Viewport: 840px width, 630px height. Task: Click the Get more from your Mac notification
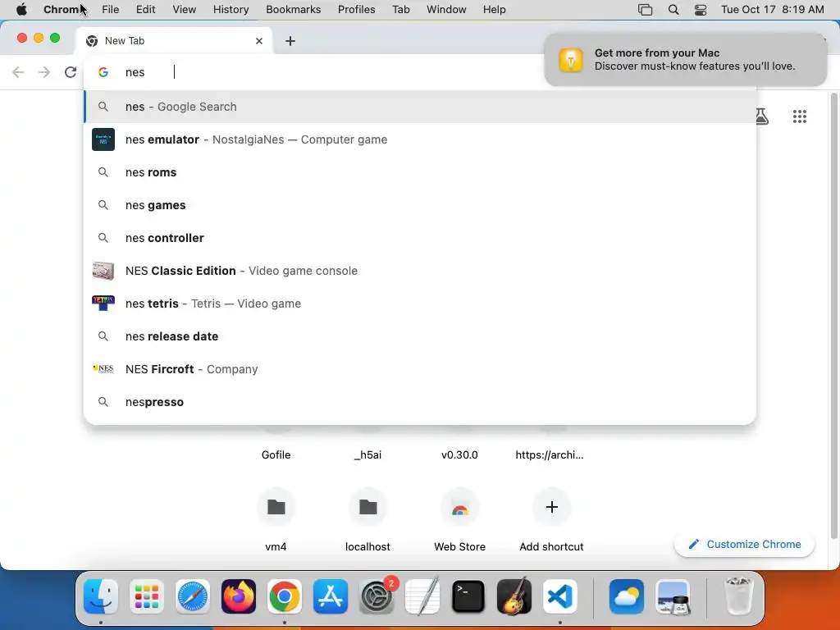pos(686,59)
